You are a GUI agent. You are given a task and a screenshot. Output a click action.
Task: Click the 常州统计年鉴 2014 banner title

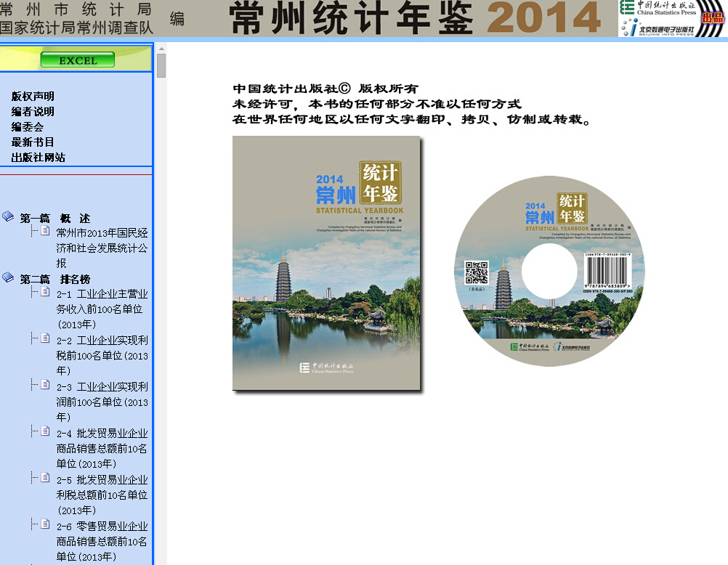415,18
